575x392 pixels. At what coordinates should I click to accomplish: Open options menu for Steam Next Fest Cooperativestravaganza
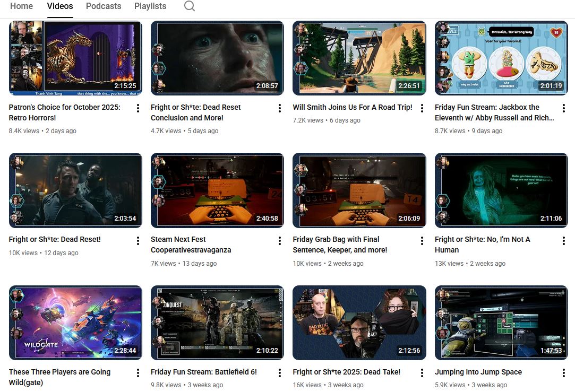click(280, 241)
